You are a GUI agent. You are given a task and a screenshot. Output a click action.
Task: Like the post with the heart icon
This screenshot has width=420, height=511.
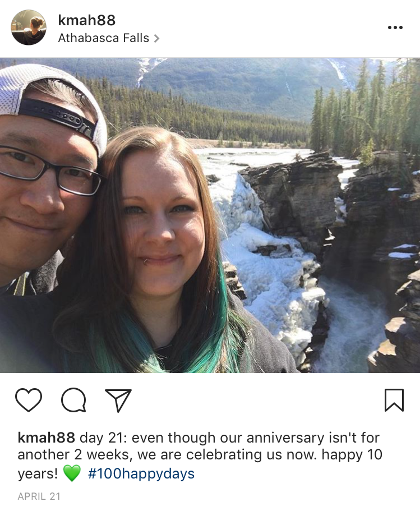click(x=29, y=400)
